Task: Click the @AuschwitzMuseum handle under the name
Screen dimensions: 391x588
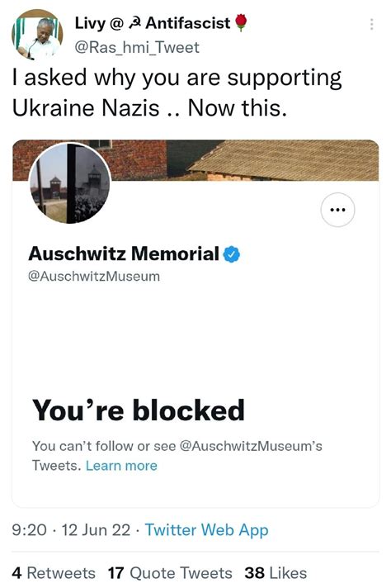Action: [94, 277]
